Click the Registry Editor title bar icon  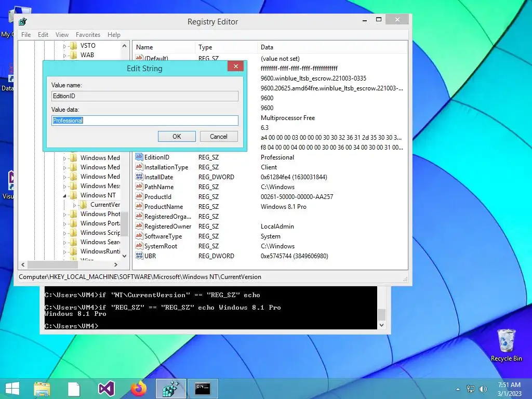click(23, 22)
